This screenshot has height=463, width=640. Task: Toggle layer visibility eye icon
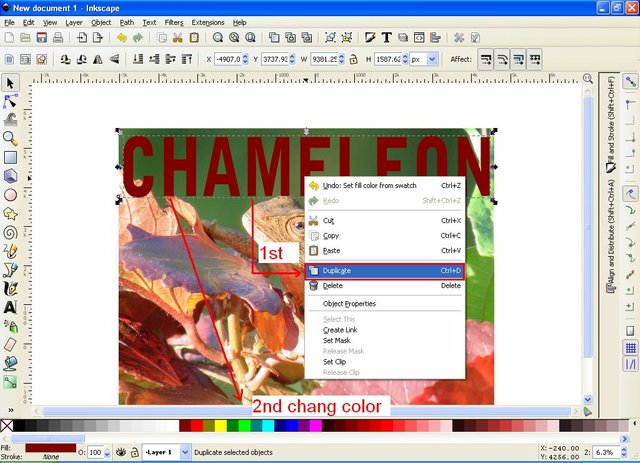[x=120, y=452]
